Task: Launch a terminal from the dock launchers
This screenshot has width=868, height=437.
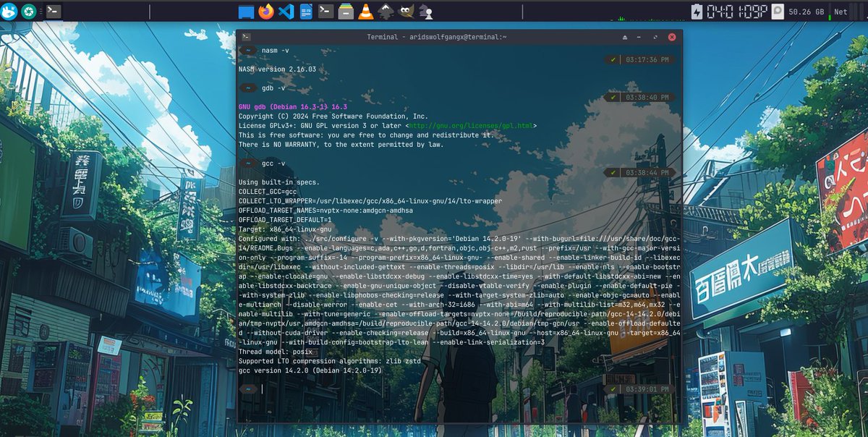Action: tap(326, 11)
